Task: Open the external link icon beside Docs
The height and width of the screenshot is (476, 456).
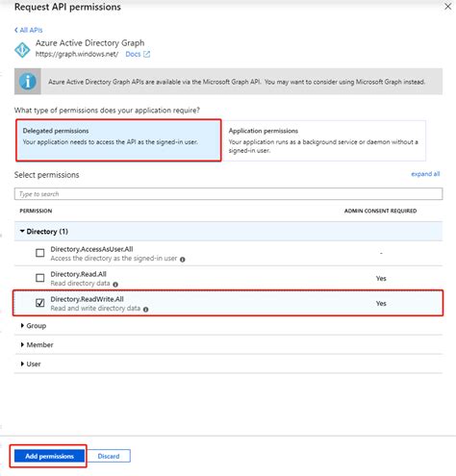Action: click(x=146, y=54)
